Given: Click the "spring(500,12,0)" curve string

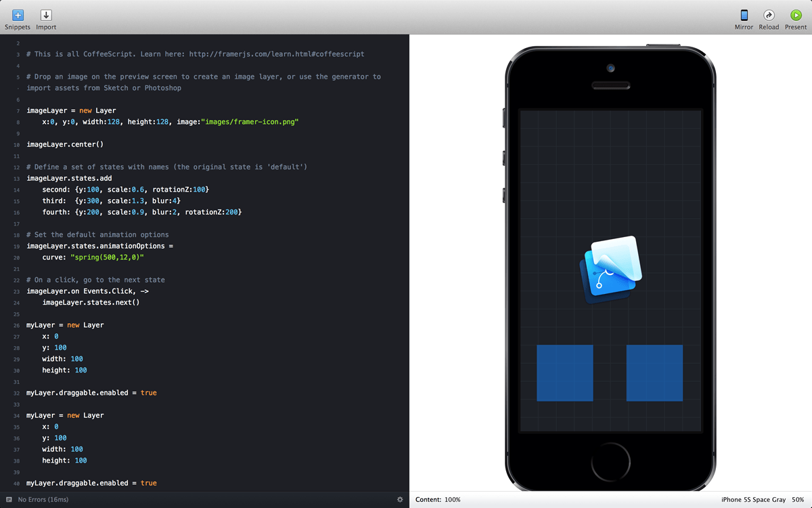Looking at the screenshot, I should (x=108, y=257).
